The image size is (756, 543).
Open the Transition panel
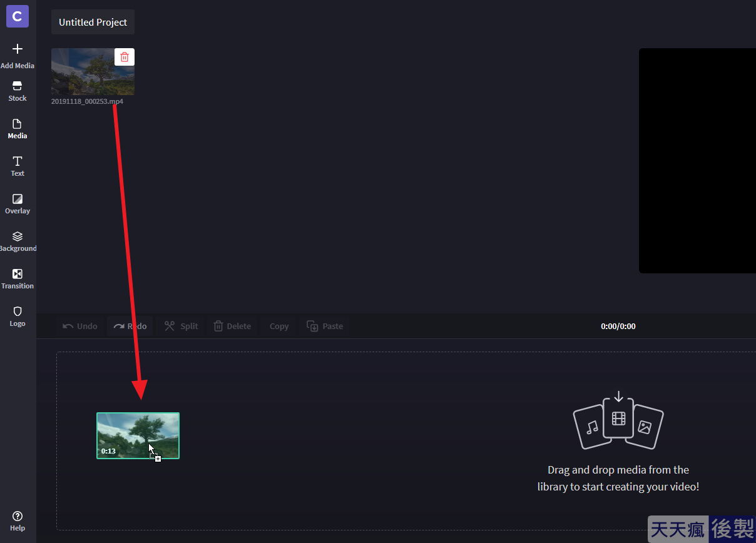[x=18, y=278]
